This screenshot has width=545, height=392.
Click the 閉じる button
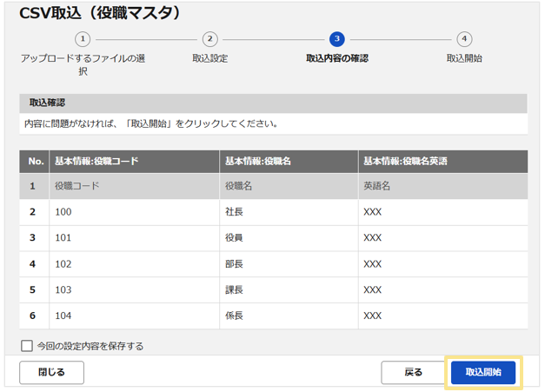coord(51,372)
